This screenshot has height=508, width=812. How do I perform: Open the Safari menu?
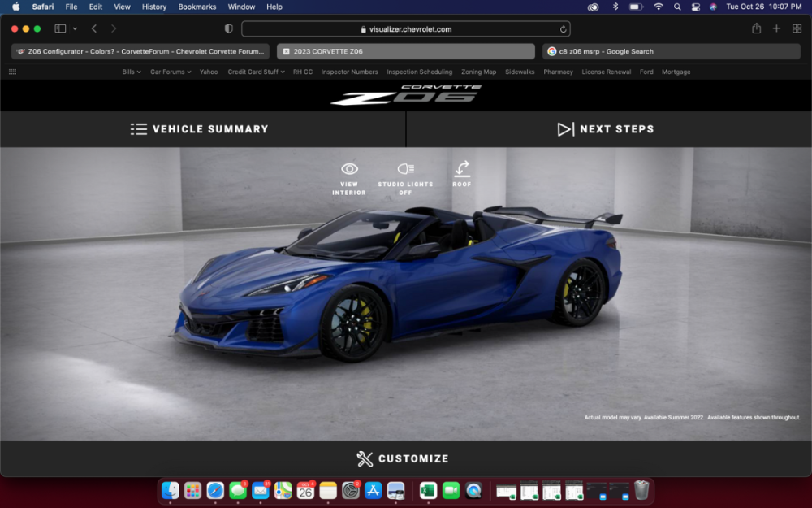click(43, 7)
